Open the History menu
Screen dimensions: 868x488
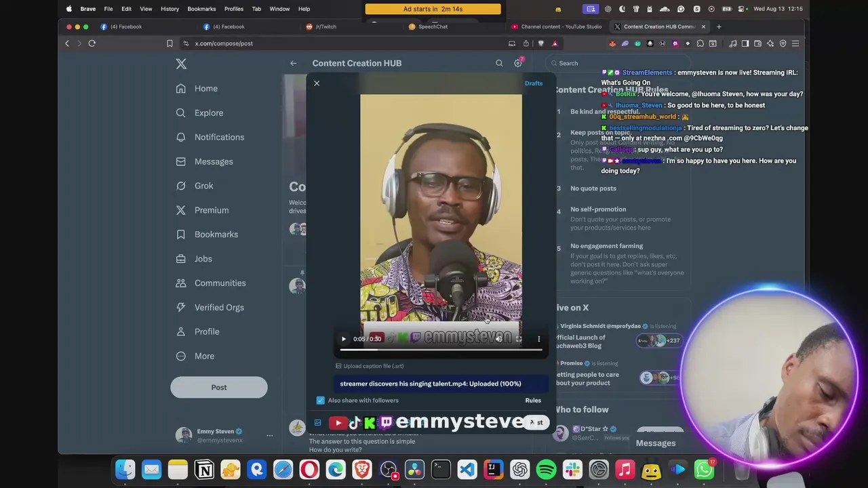point(170,9)
